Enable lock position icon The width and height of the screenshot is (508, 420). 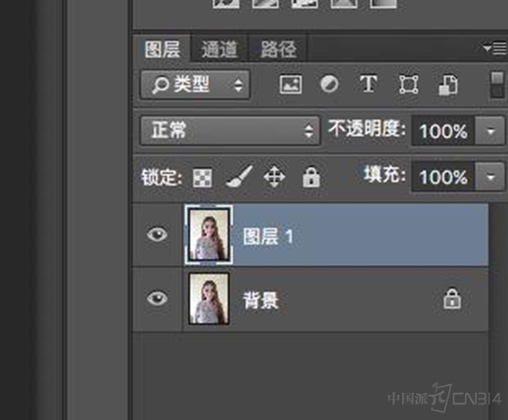[x=276, y=177]
